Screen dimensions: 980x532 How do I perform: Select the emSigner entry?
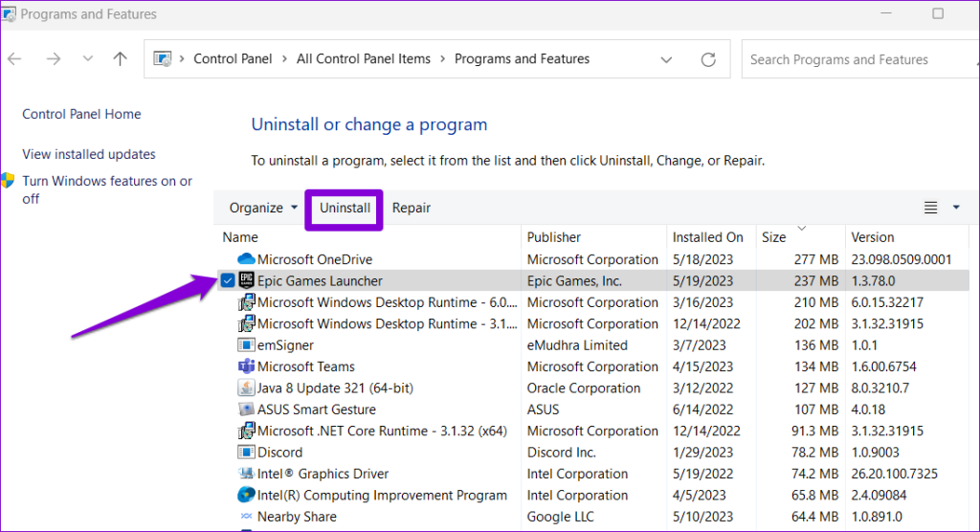(x=285, y=345)
